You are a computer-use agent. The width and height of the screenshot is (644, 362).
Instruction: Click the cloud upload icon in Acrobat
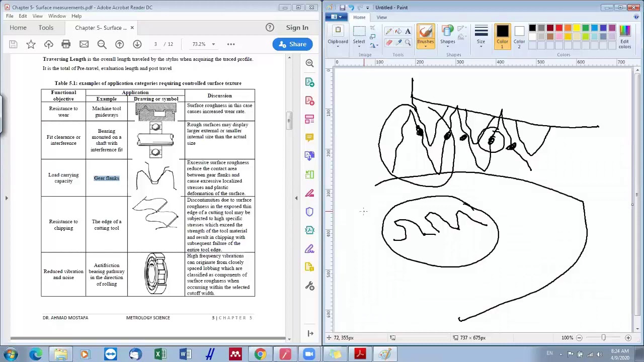48,44
